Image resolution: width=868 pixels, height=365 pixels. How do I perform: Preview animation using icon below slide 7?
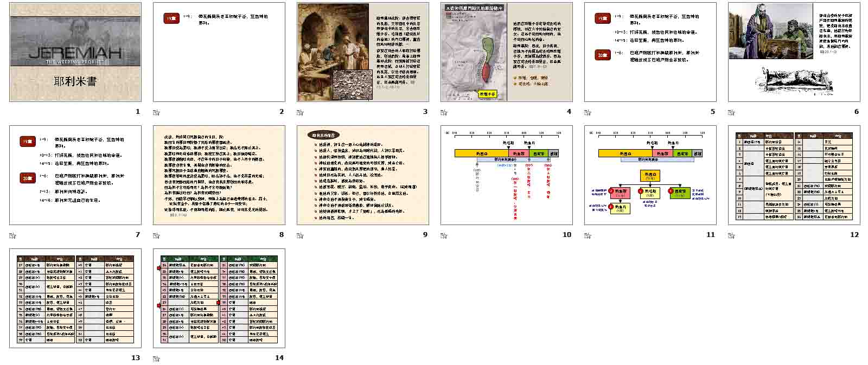pyautogui.click(x=12, y=235)
